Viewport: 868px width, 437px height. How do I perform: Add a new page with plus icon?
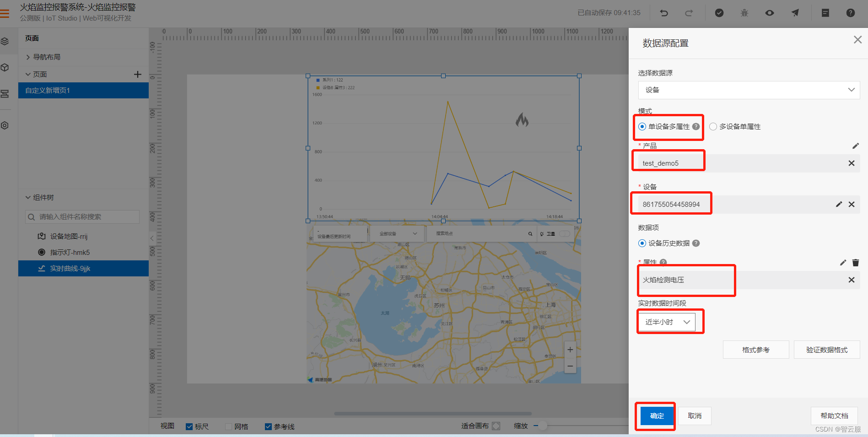pyautogui.click(x=137, y=74)
